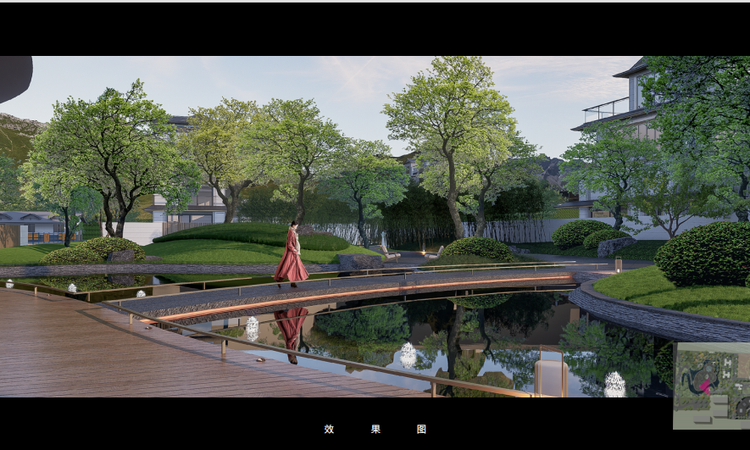Click the 图 caption character
750x450 pixels.
pos(421,429)
